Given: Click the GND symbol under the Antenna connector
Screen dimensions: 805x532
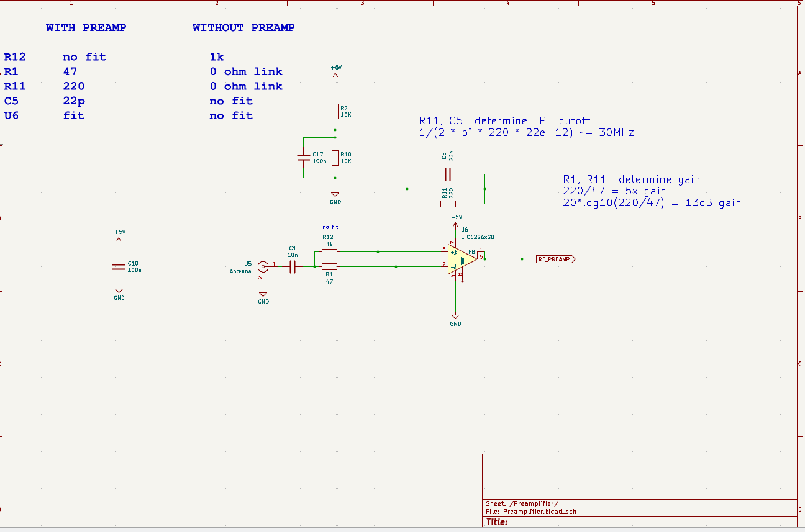Looking at the screenshot, I should pos(263,295).
